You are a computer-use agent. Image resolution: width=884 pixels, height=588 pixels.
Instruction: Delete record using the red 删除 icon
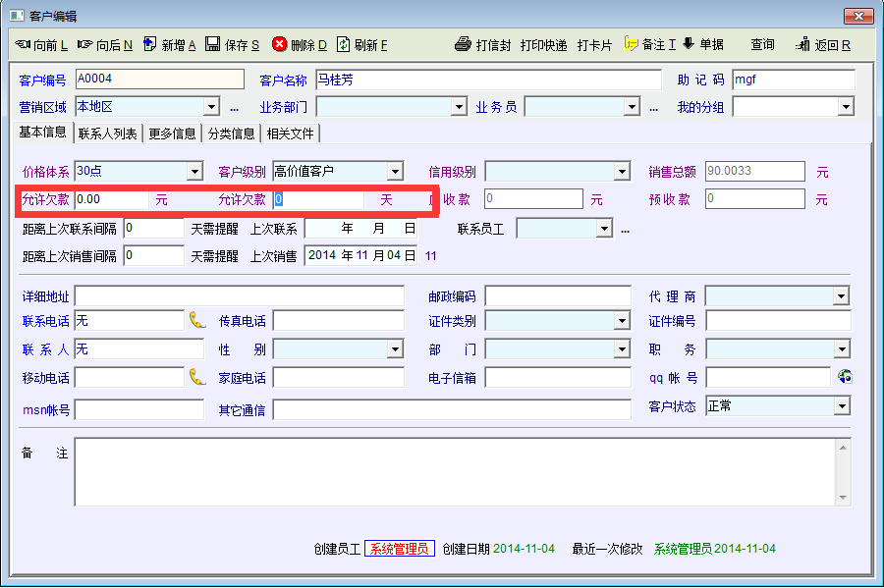[x=280, y=44]
